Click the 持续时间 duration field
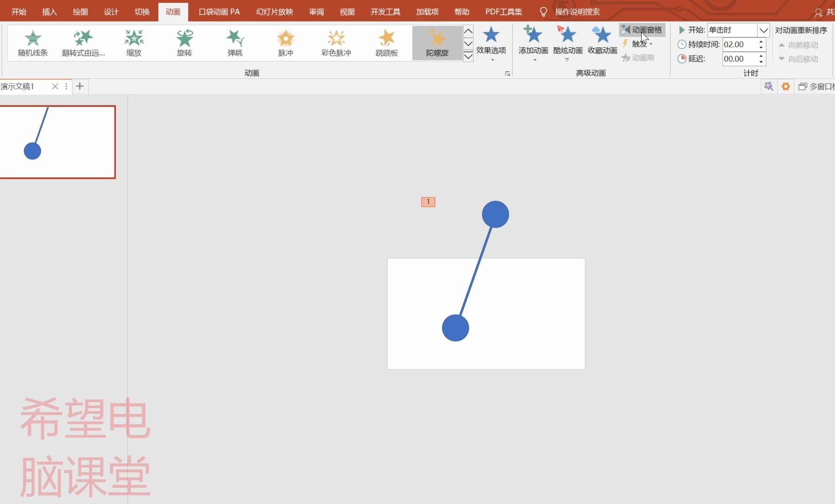Image resolution: width=835 pixels, height=504 pixels. pyautogui.click(x=739, y=44)
